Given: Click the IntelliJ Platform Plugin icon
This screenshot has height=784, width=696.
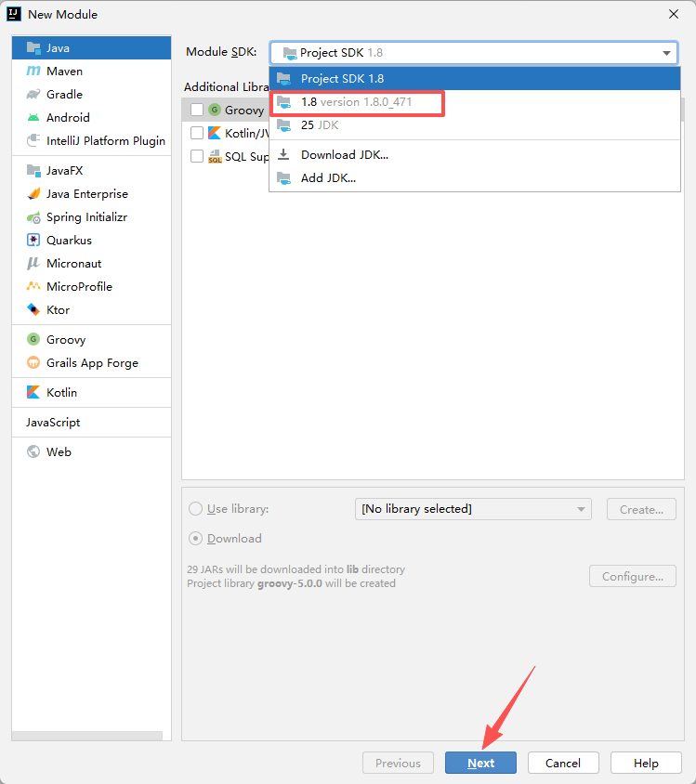Looking at the screenshot, I should 33,140.
